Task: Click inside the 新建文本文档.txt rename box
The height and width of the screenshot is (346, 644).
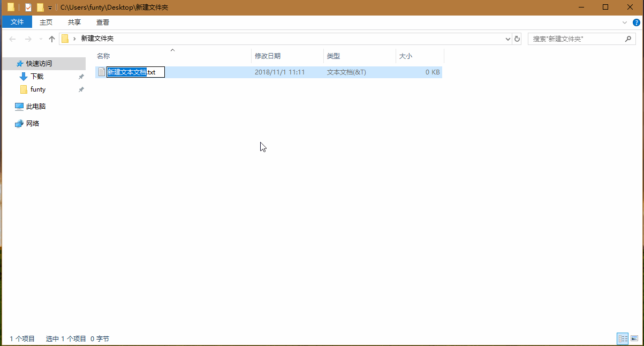Action: pyautogui.click(x=135, y=72)
